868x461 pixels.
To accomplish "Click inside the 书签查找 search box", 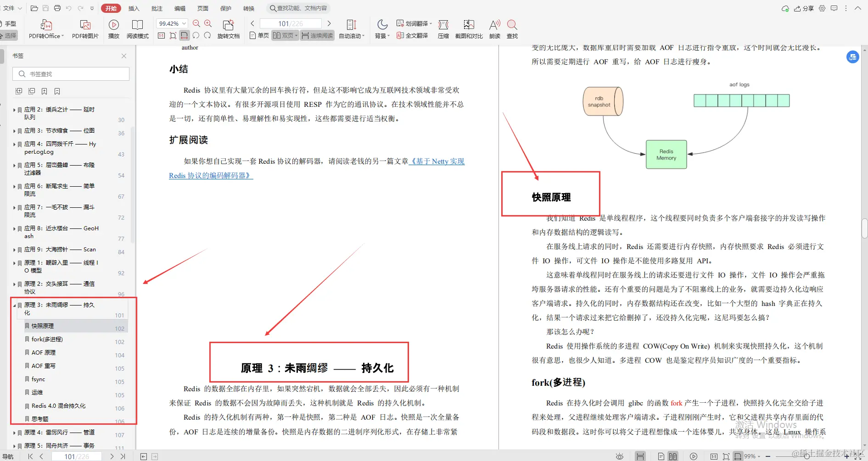I will (x=71, y=73).
